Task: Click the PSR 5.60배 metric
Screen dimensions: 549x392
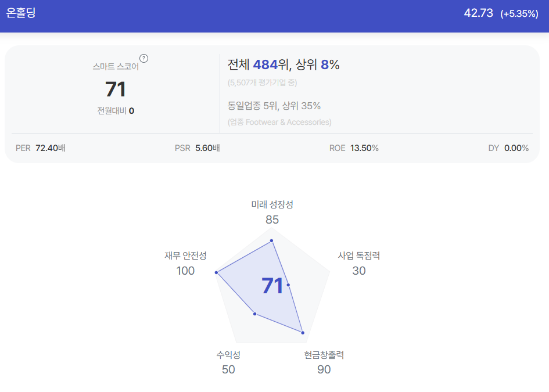Action: (198, 148)
